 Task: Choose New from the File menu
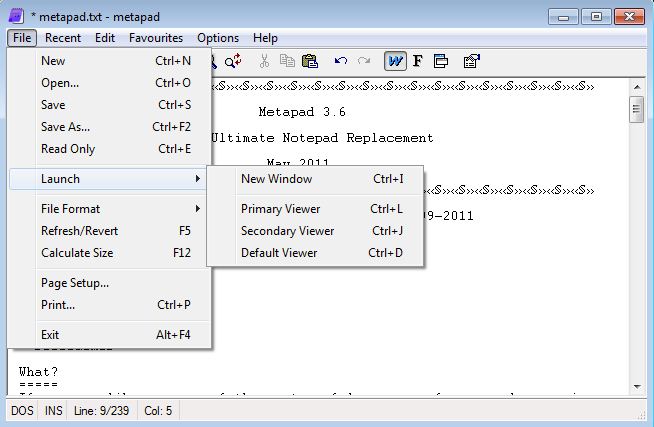(x=109, y=61)
